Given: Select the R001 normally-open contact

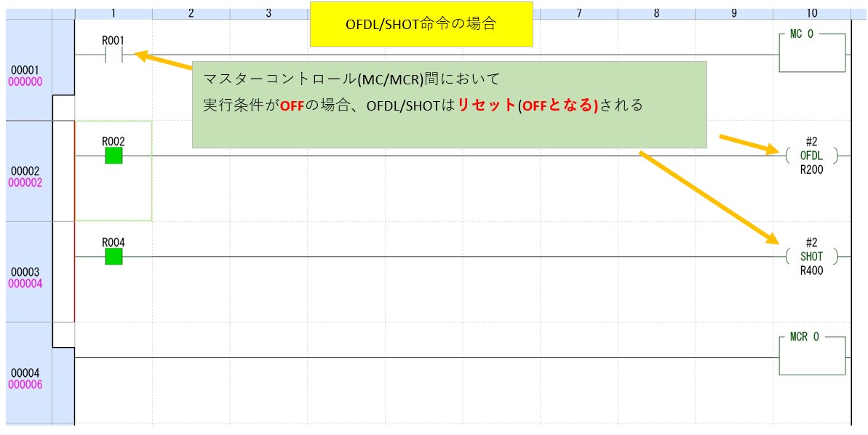Looking at the screenshot, I should pyautogui.click(x=114, y=55).
